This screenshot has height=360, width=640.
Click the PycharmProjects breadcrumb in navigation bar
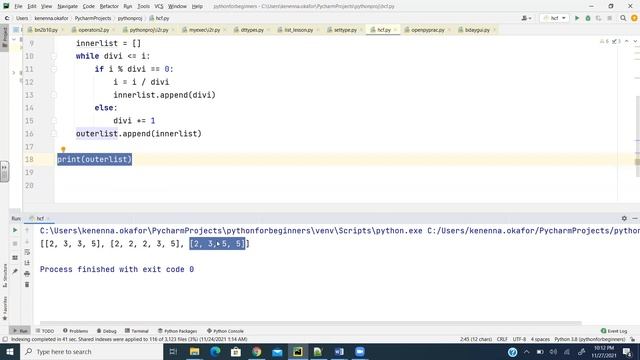[x=93, y=18]
